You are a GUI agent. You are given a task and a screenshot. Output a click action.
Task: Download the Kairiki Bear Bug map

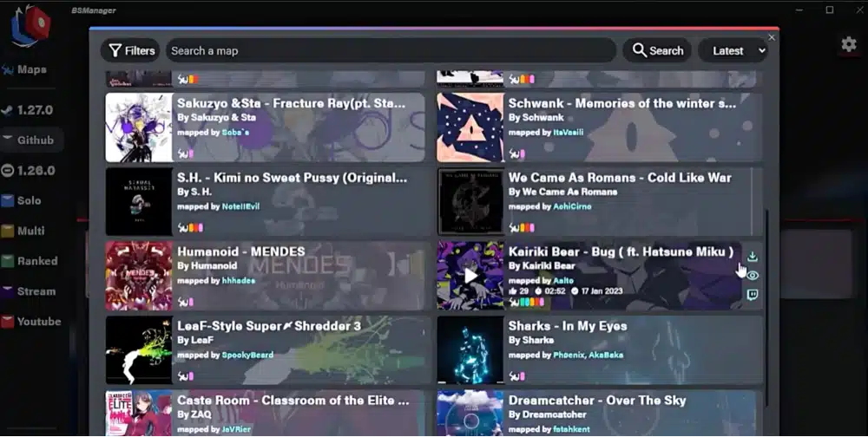click(x=753, y=256)
